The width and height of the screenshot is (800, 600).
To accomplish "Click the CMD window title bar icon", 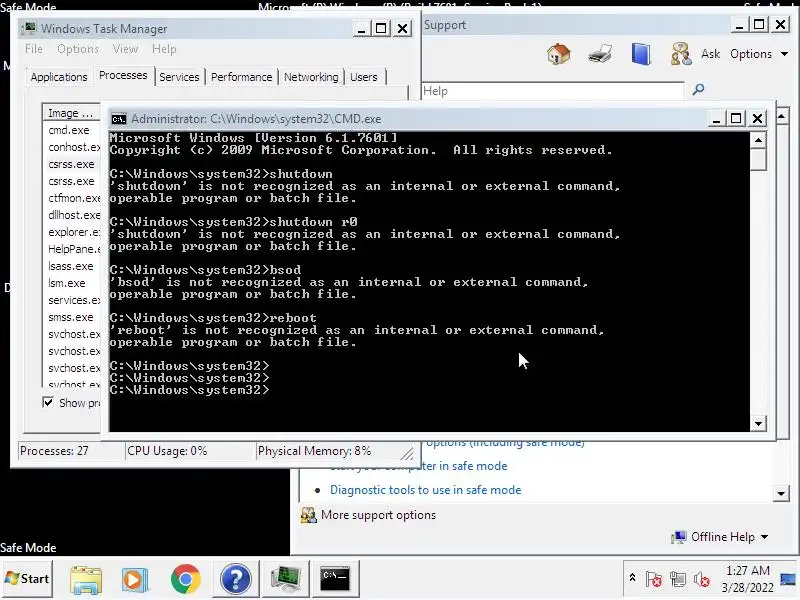I will coord(119,119).
